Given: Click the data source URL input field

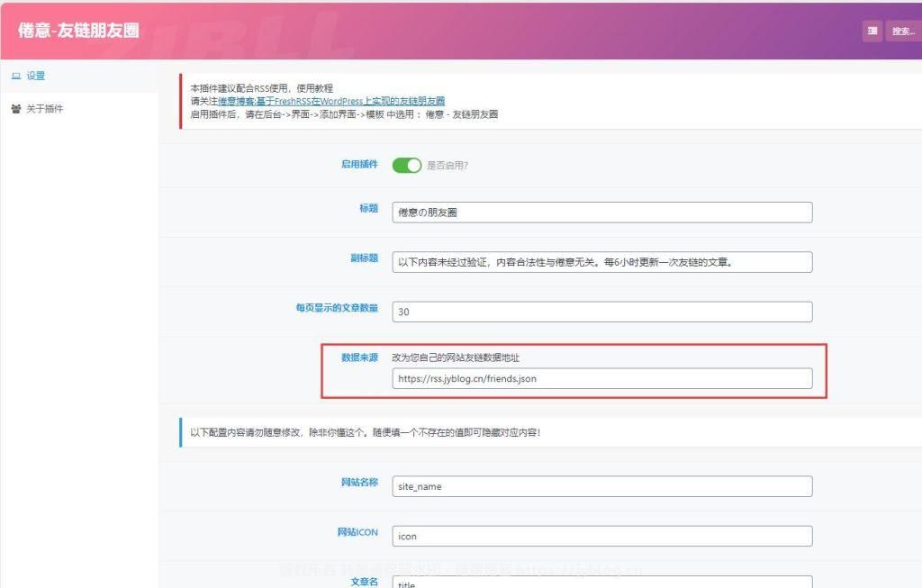Looking at the screenshot, I should point(602,378).
